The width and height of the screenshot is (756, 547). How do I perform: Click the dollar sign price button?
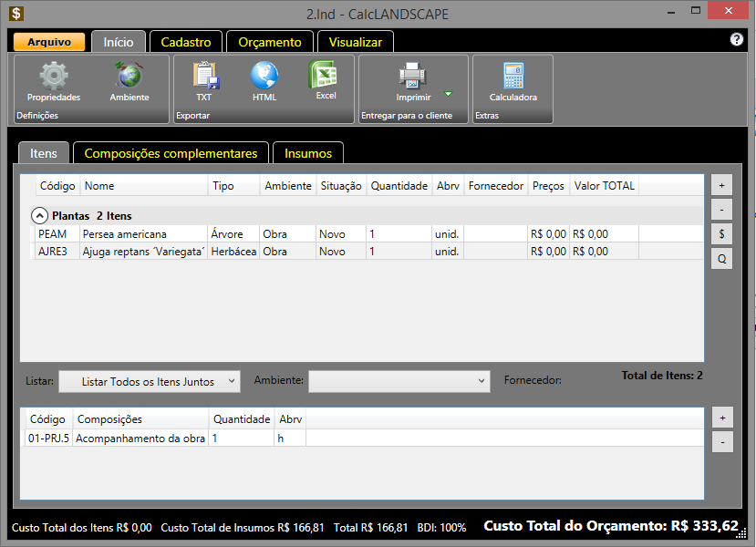pos(721,234)
